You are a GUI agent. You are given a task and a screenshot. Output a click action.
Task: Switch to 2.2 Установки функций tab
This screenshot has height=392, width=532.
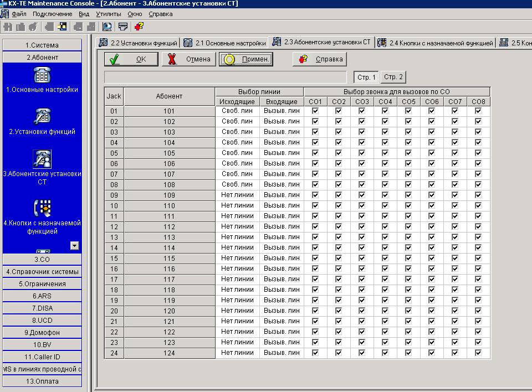(x=138, y=43)
